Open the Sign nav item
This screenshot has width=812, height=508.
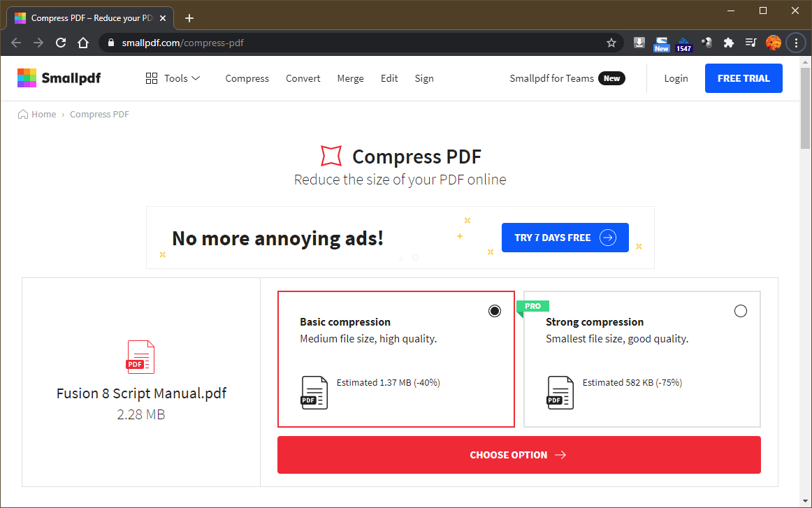[424, 78]
